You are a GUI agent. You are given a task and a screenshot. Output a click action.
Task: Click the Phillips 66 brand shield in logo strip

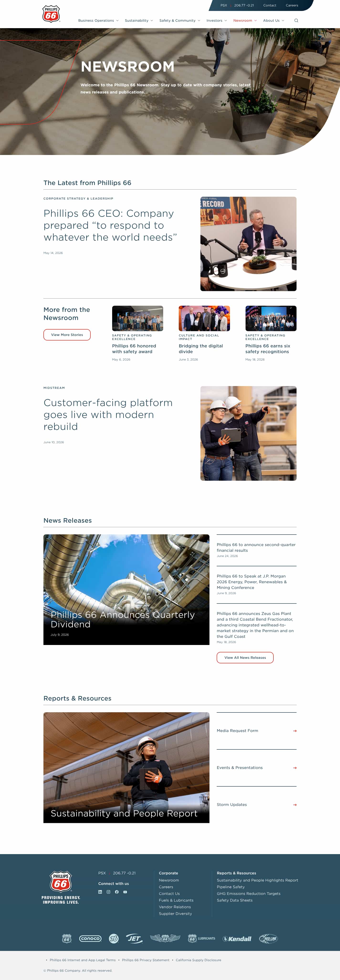point(67,939)
